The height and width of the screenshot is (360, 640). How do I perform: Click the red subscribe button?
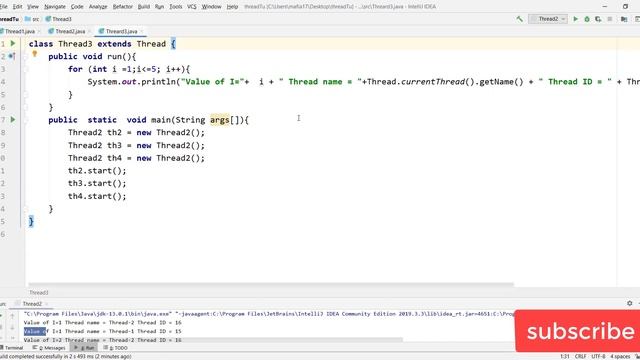578,331
